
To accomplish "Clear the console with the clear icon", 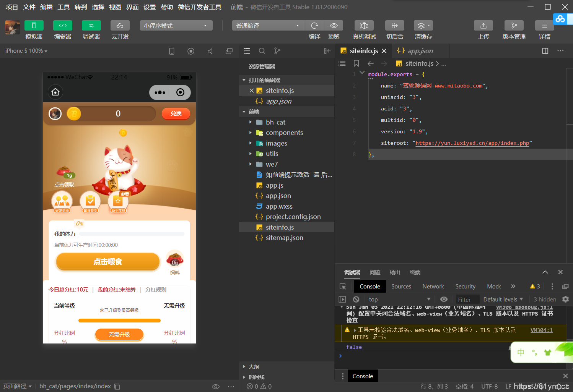I will [x=356, y=299].
